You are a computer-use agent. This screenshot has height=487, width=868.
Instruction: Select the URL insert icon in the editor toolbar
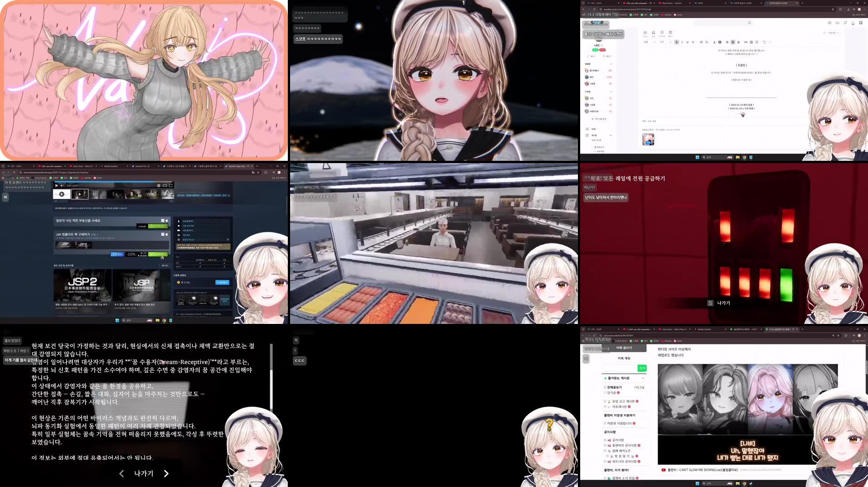point(745,42)
